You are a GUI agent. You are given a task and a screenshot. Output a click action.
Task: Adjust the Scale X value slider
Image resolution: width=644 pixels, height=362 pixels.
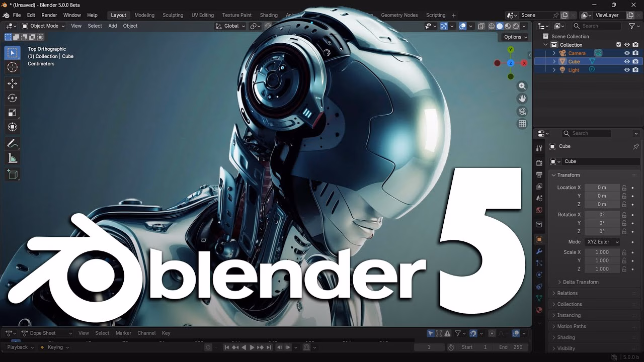[x=602, y=252]
